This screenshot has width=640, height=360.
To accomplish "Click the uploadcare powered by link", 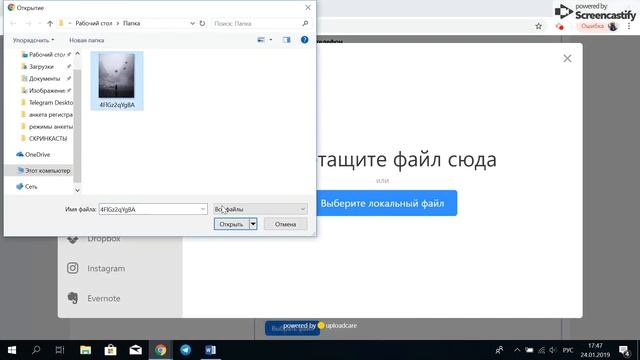I will (320, 326).
